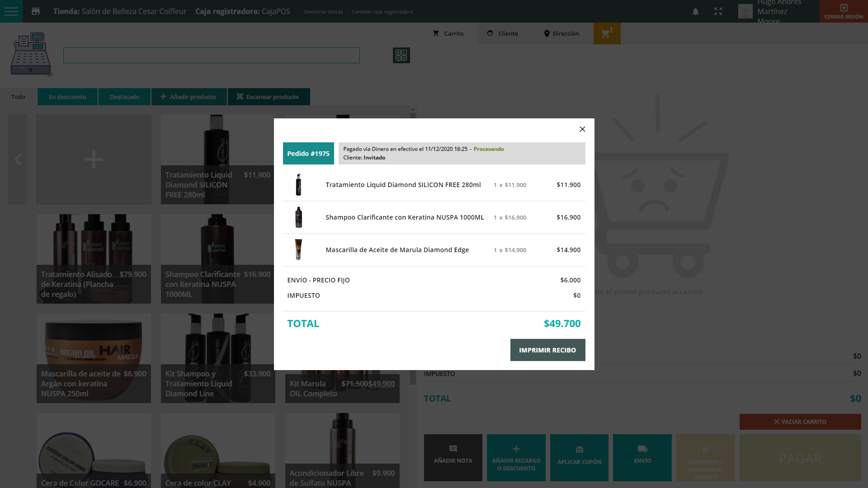Click Añadir producto button

(x=189, y=97)
